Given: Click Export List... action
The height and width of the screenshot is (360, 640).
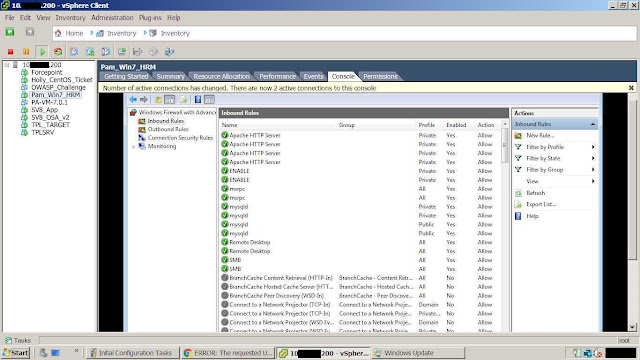Looking at the screenshot, I should (541, 204).
